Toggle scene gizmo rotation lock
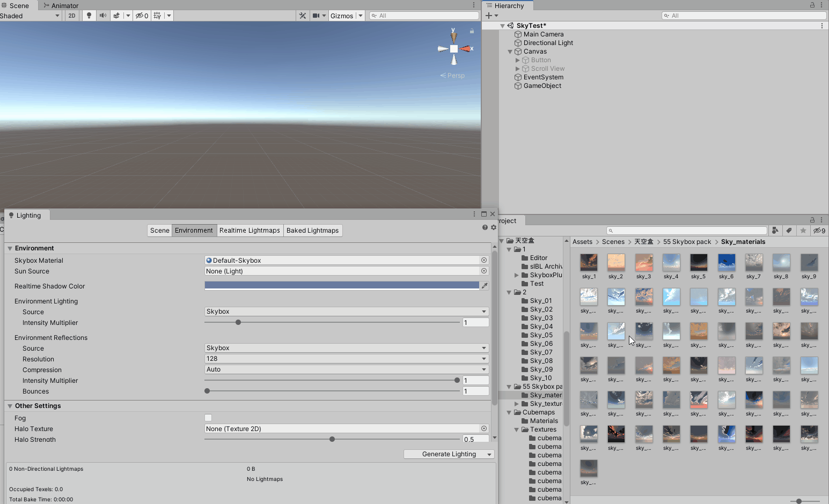Screen dimensions: 829x504 click(x=472, y=31)
